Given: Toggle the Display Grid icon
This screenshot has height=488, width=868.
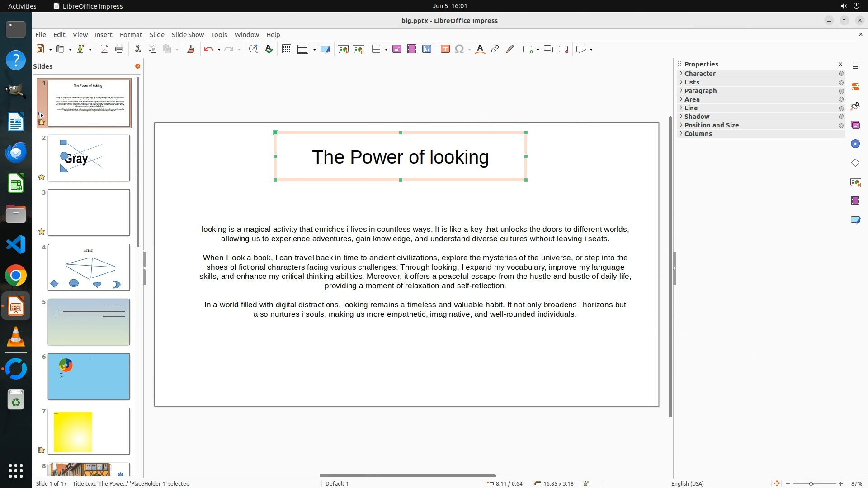Looking at the screenshot, I should (286, 49).
